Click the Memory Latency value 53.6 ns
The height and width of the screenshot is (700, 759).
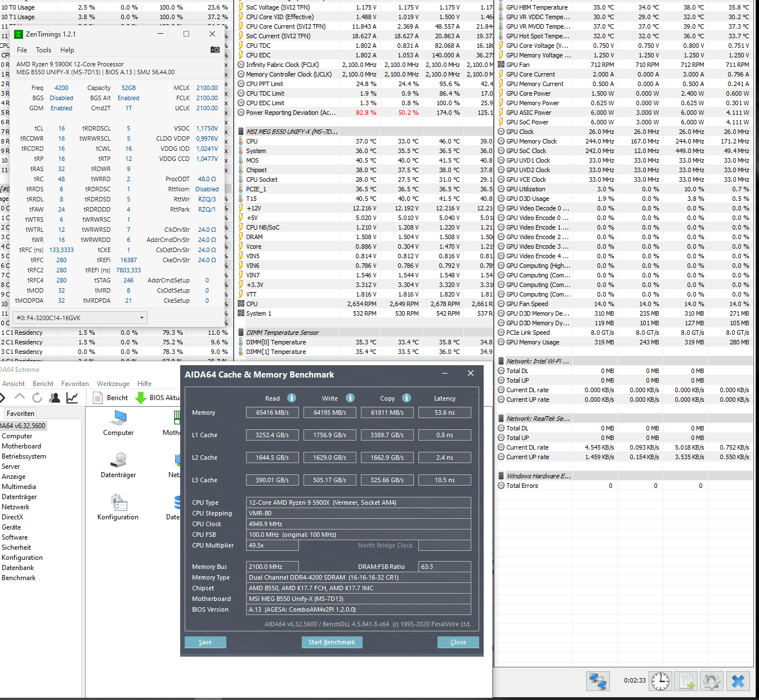coord(445,412)
